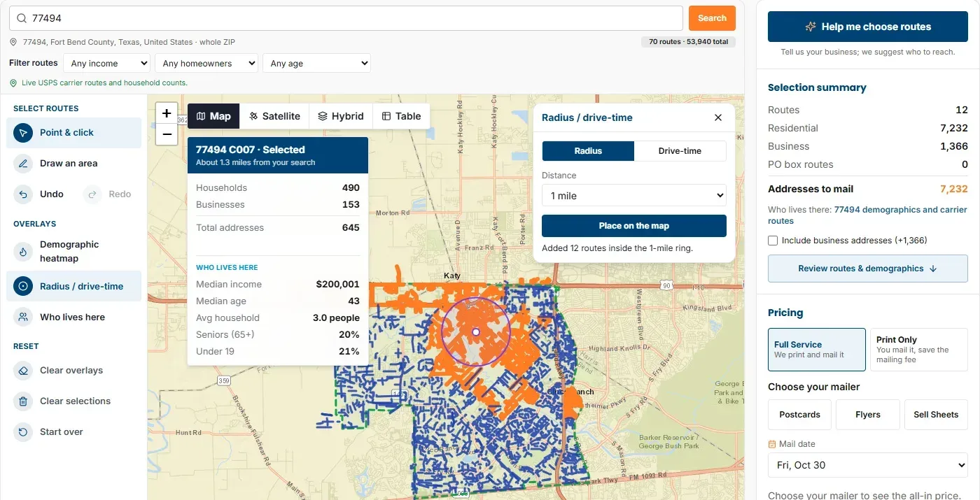Click the Who lives here people icon
Image resolution: width=980 pixels, height=500 pixels.
coord(23,317)
